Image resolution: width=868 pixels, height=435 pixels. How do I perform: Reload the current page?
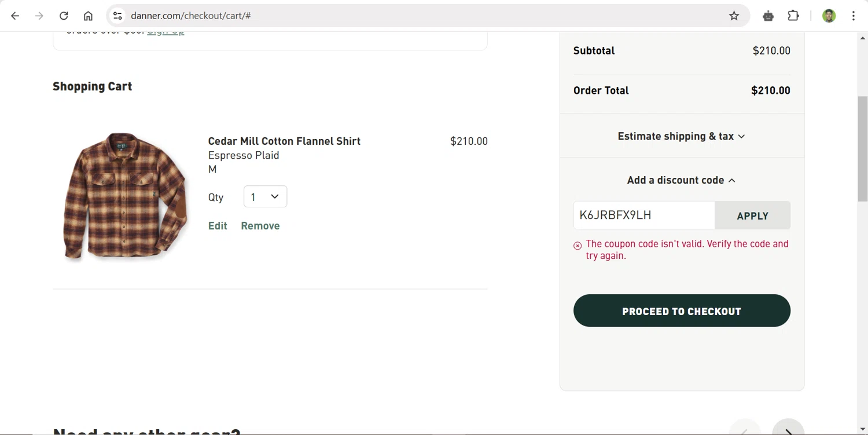click(64, 16)
